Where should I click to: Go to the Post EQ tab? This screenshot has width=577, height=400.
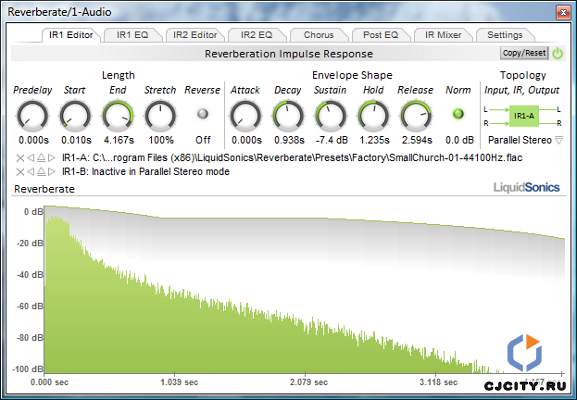point(380,35)
